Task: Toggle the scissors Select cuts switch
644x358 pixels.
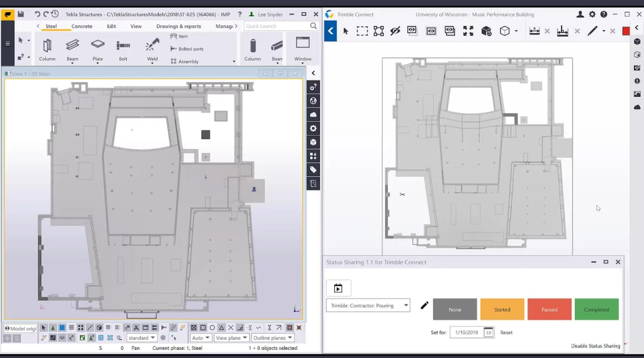Action: [136, 327]
